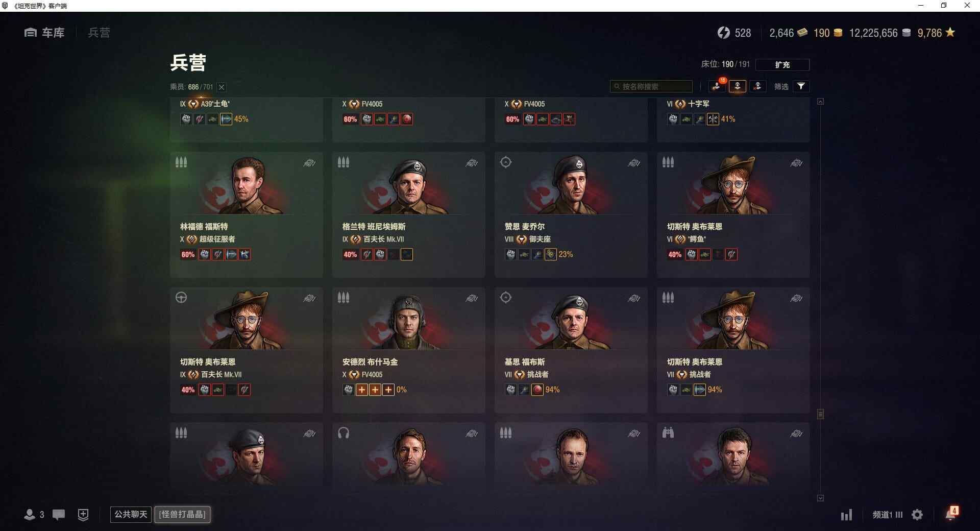This screenshot has height=531, width=980.
Task: Open the 公共聊天 public chat channel
Action: (131, 514)
